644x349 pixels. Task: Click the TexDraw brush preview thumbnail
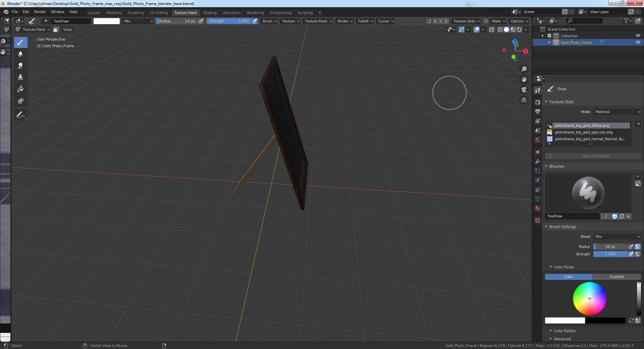click(588, 193)
